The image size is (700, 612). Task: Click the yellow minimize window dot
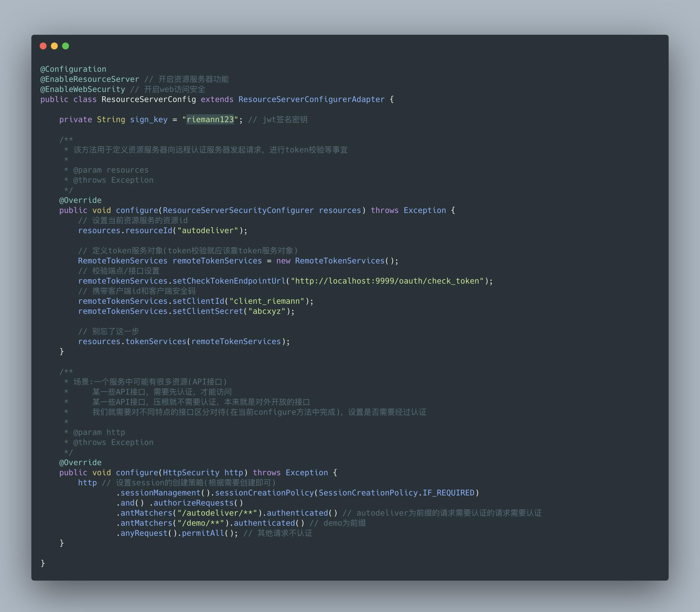click(54, 46)
